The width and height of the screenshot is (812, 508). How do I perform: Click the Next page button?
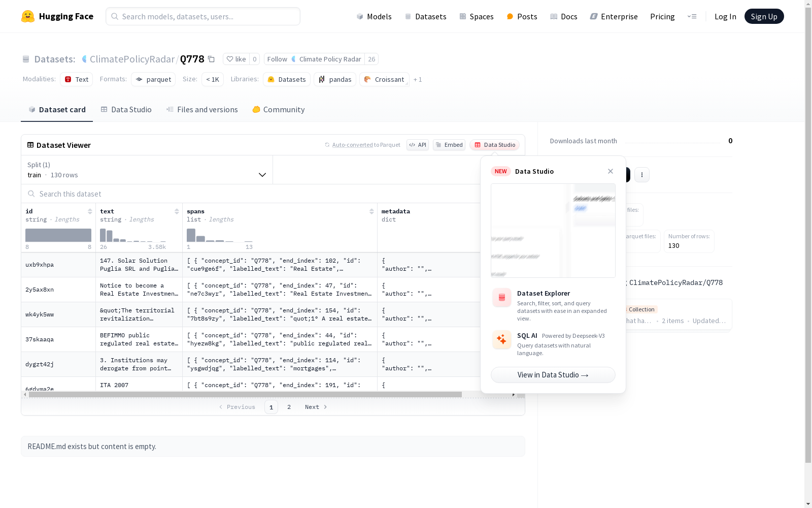click(x=316, y=407)
